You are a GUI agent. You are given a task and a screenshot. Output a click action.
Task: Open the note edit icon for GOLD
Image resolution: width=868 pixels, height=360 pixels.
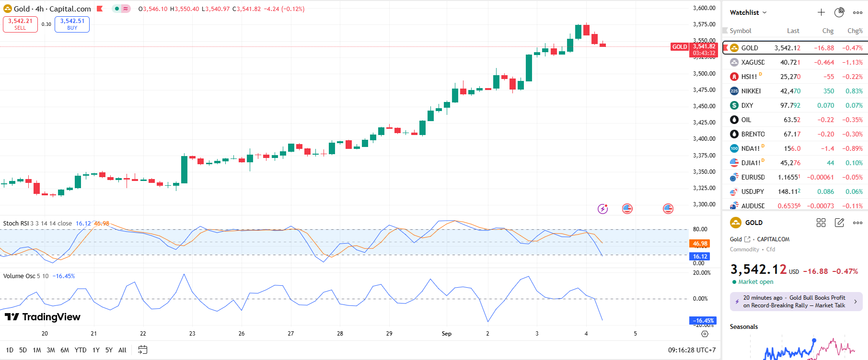coord(839,223)
